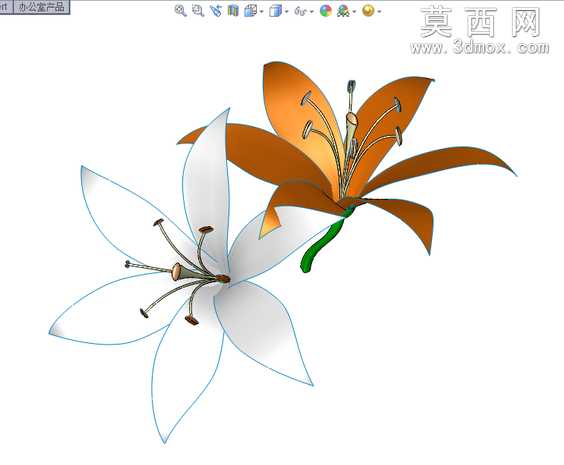The height and width of the screenshot is (465, 564).
Task: Click the View Orientation icon
Action: 250,11
